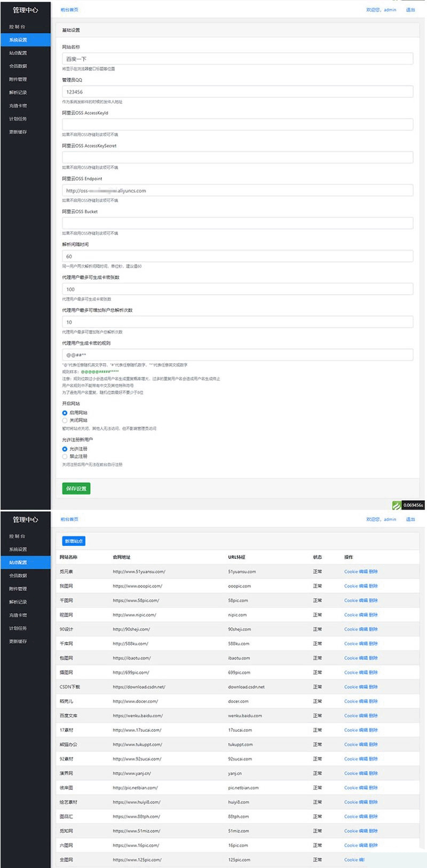Click the https://www.125pic.com/ address cell
The image size is (427, 868).
coord(137,860)
